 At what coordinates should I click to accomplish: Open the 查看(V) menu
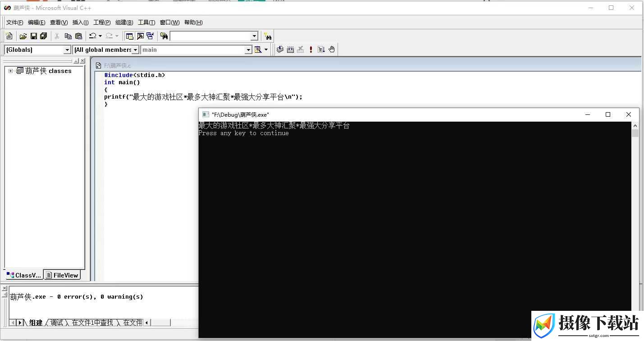(59, 23)
